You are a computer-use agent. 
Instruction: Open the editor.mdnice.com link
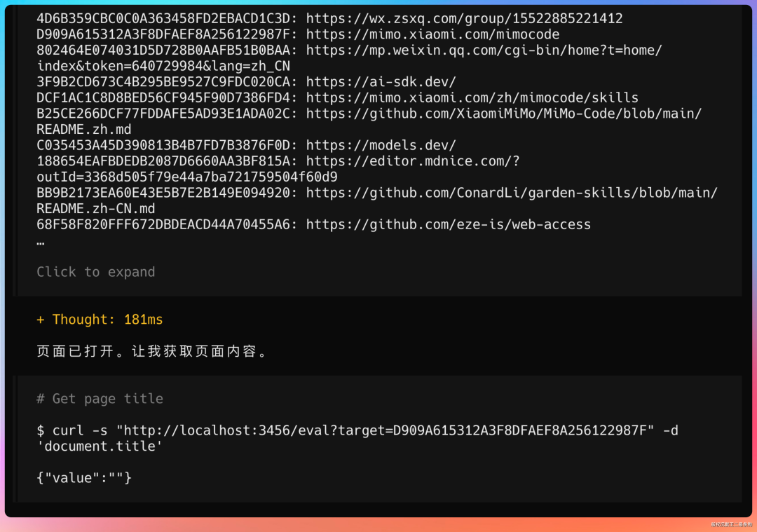click(x=413, y=161)
